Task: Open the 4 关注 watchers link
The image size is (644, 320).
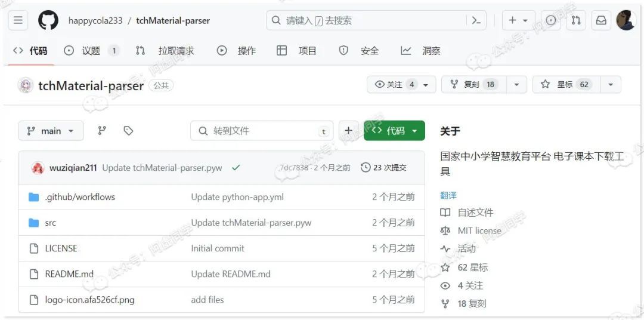Action: [x=462, y=285]
